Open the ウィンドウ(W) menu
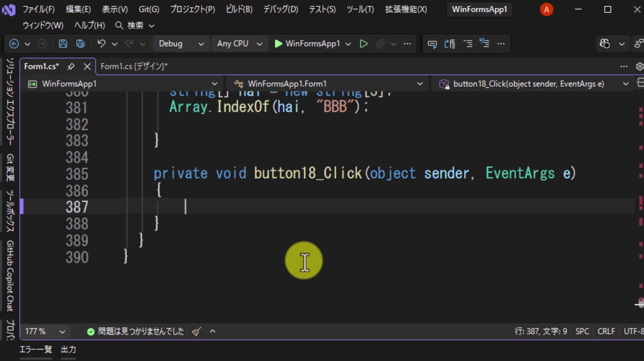 tap(43, 25)
